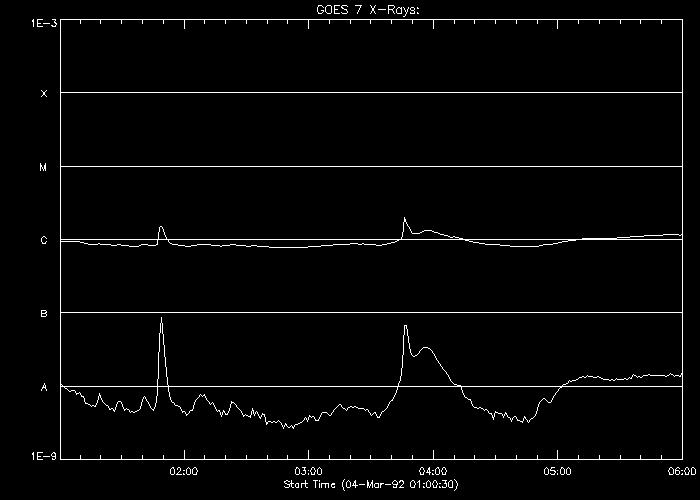Select the '03:00' time axis label

308,471
